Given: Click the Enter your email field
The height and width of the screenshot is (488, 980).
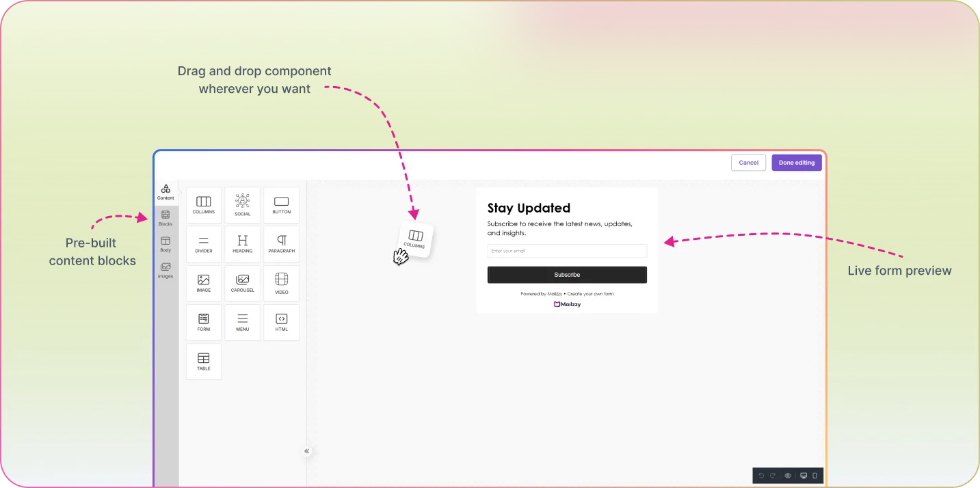Looking at the screenshot, I should point(567,251).
